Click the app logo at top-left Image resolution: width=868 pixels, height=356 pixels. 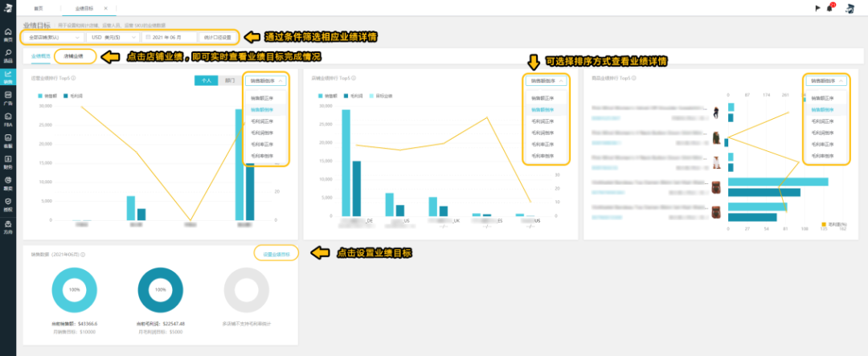pyautogui.click(x=8, y=8)
